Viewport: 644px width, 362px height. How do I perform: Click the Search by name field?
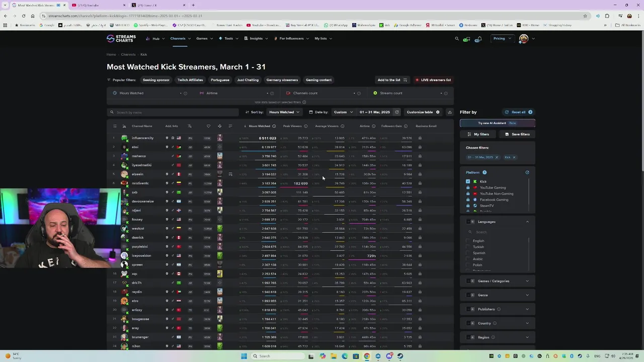pos(173,112)
